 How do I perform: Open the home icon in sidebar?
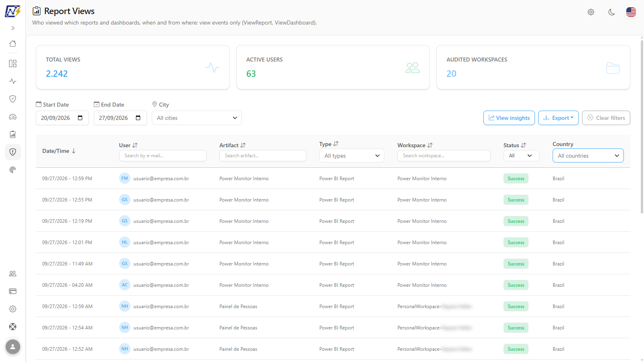pos(13,43)
